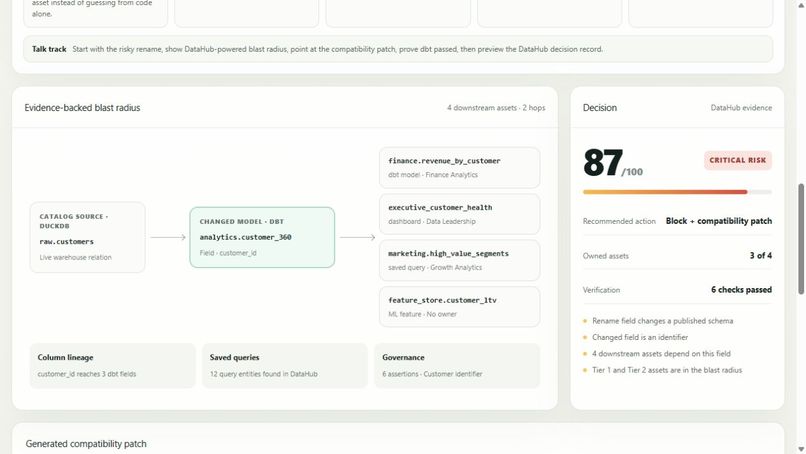806x454 pixels.
Task: Click the 87 risk score value
Action: 603,163
